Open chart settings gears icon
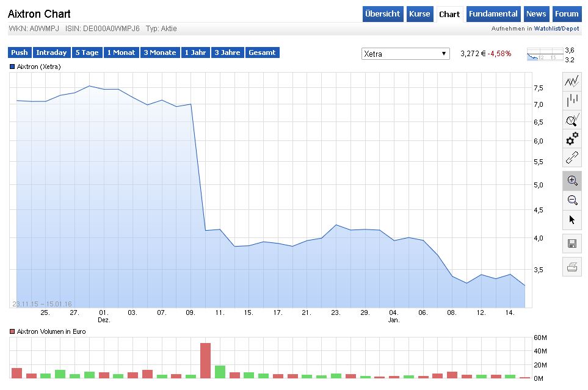 coord(572,139)
